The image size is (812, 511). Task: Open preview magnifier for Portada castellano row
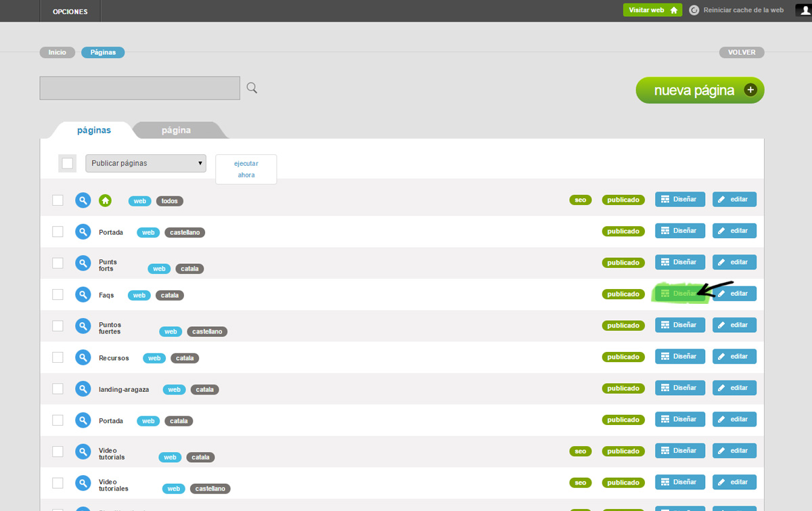pos(83,232)
